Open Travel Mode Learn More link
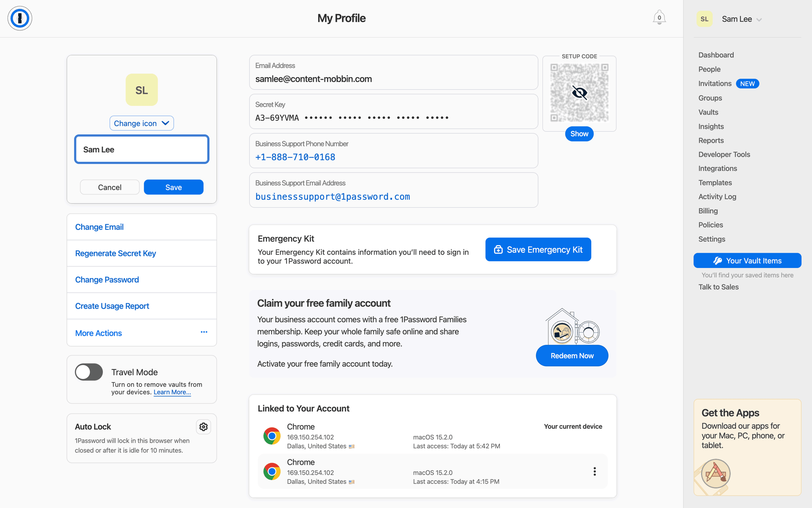Image resolution: width=812 pixels, height=508 pixels. click(172, 392)
